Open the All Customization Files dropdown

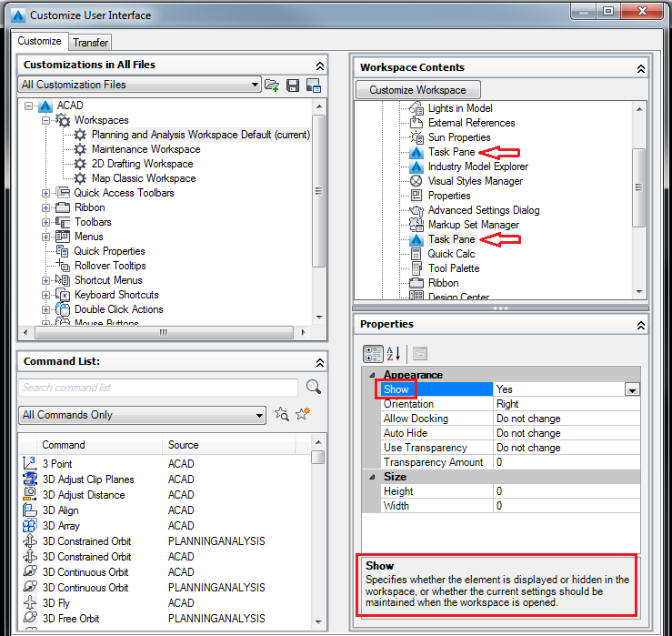(x=139, y=85)
